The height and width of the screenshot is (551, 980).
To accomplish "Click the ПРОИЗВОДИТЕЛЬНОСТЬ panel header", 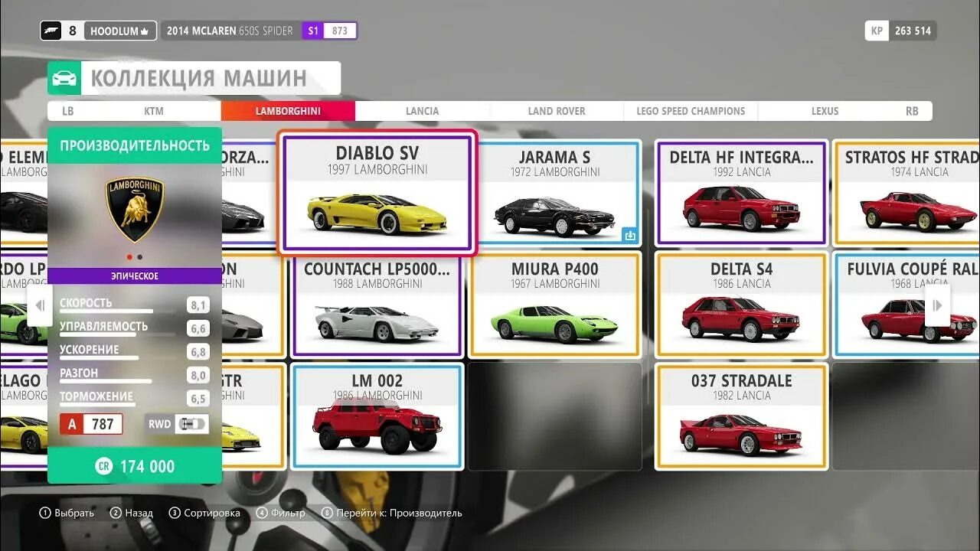I will [x=135, y=145].
